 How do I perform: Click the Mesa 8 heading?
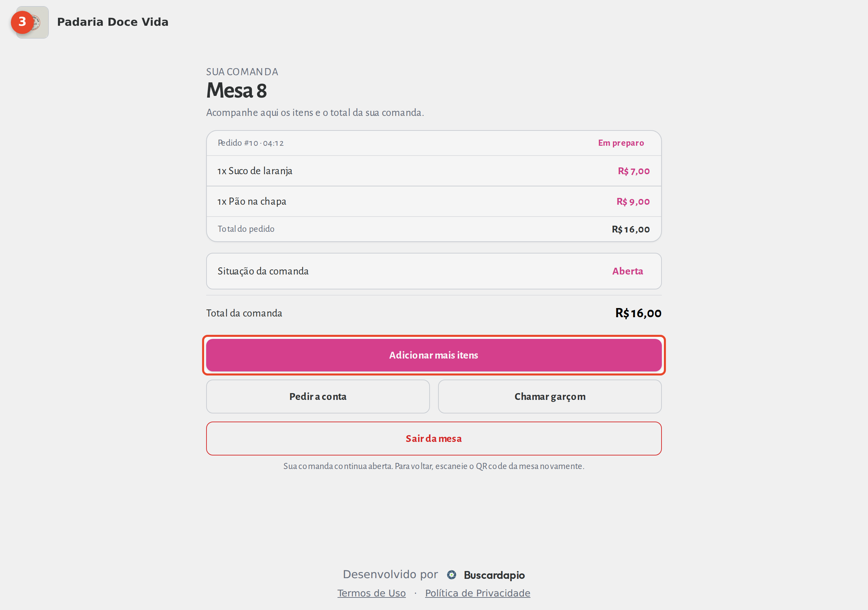coord(237,91)
